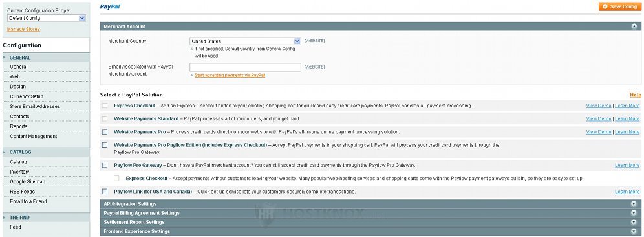The width and height of the screenshot is (644, 237).
Task: View Demo for Website Payments Standard
Action: coord(598,119)
